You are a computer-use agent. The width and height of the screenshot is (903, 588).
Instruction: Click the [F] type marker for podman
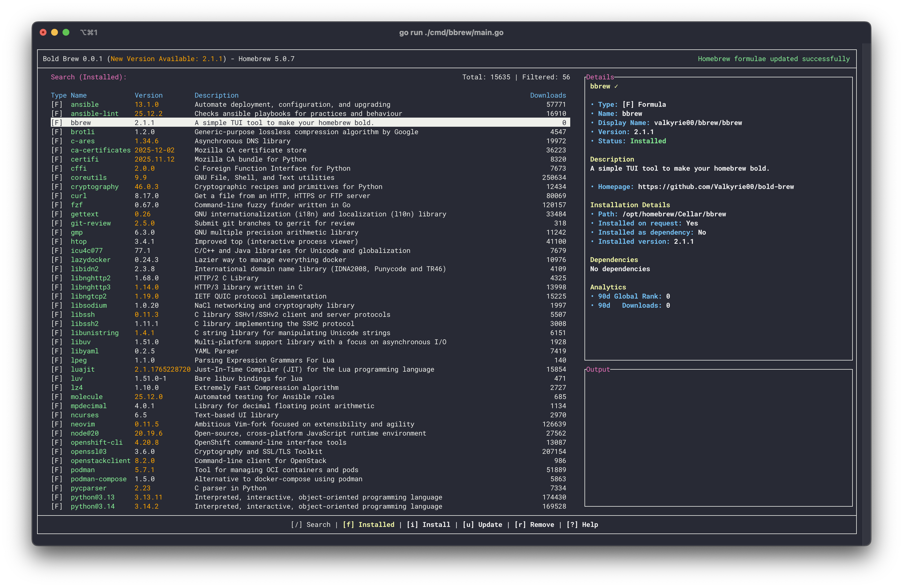point(57,470)
